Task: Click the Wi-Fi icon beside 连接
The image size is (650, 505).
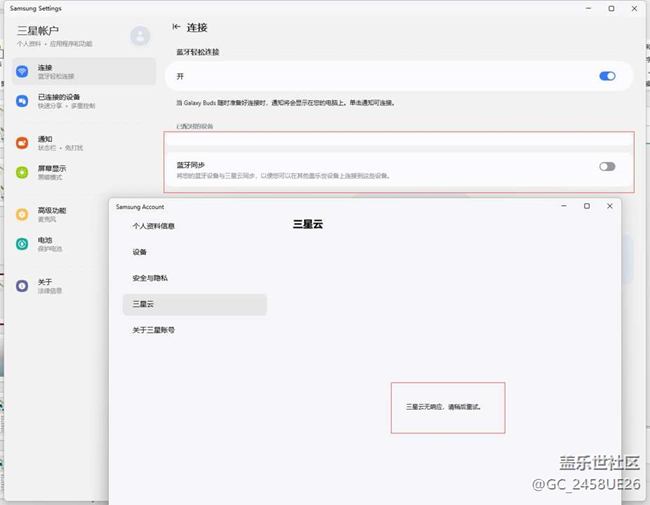Action: (22, 71)
